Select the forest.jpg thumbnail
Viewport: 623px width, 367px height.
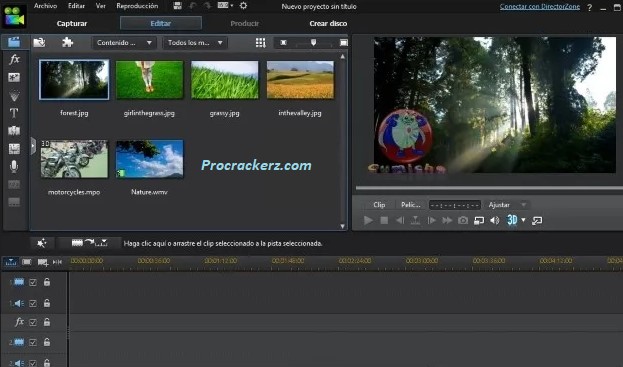pos(74,79)
